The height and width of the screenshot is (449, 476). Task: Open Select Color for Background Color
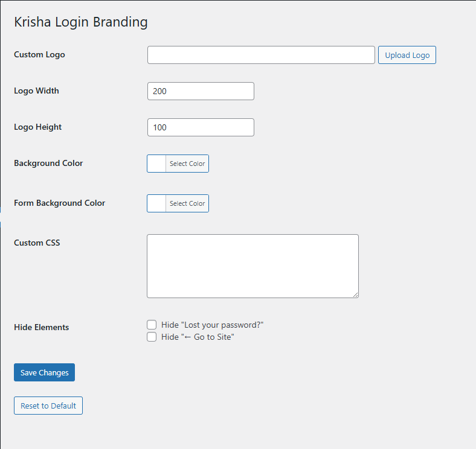coord(187,164)
